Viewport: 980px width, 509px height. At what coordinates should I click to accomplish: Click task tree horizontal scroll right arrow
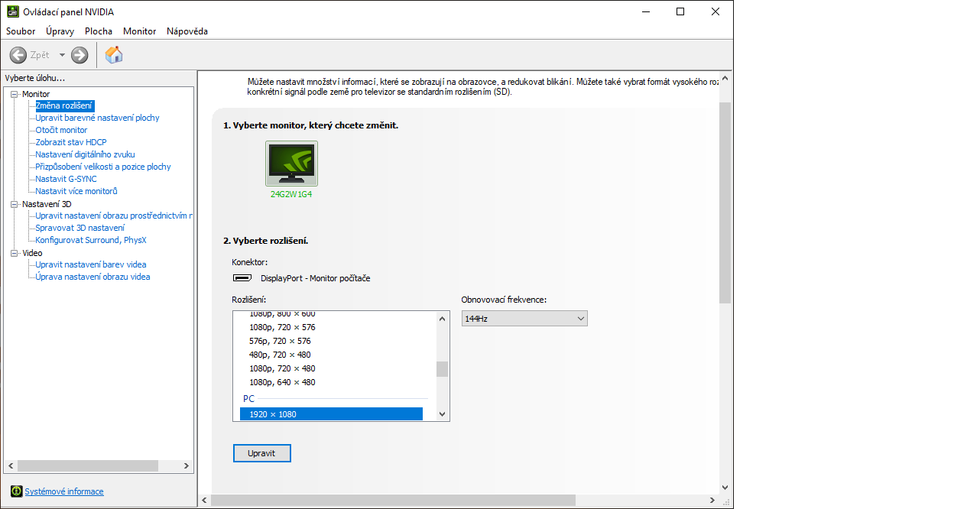pyautogui.click(x=186, y=465)
